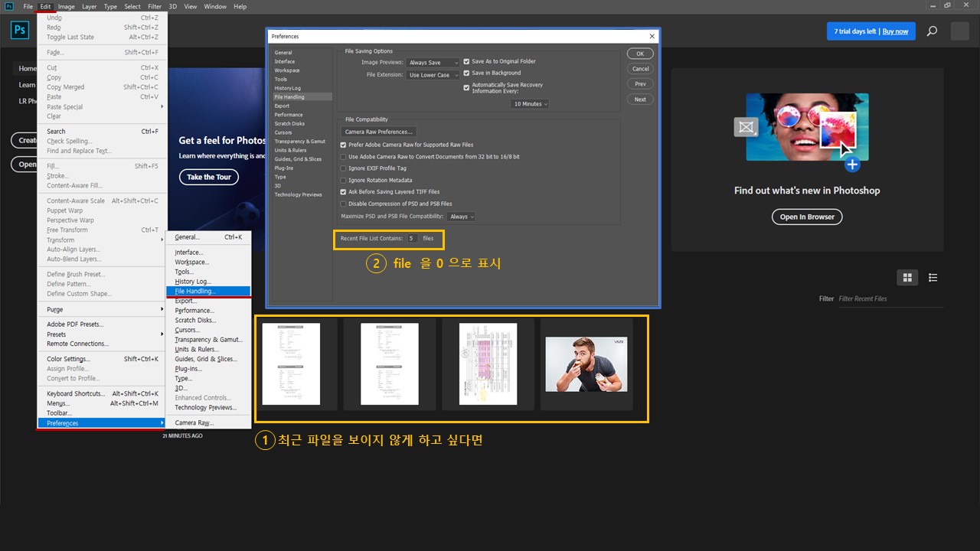
Task: Click the Filter Recent Files field
Action: (890, 298)
